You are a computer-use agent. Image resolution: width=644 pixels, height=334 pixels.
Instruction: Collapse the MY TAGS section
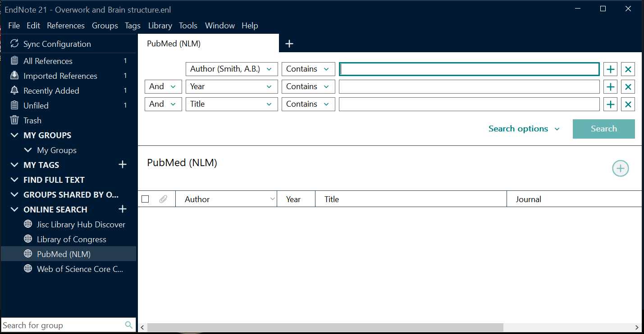tap(14, 165)
